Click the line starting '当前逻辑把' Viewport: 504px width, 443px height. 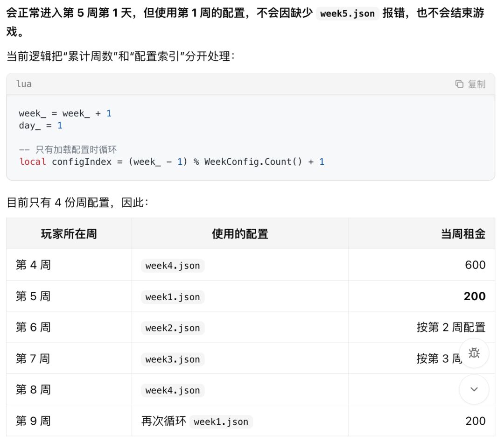click(120, 56)
